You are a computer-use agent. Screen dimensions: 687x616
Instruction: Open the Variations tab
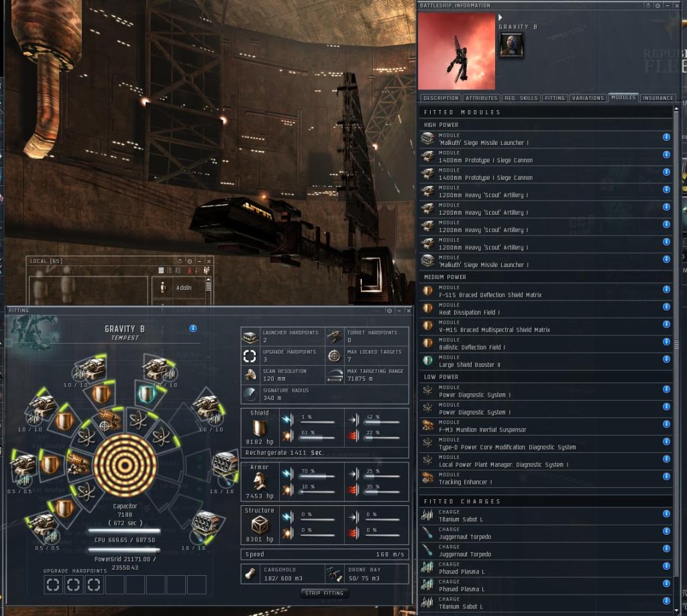pyautogui.click(x=588, y=98)
